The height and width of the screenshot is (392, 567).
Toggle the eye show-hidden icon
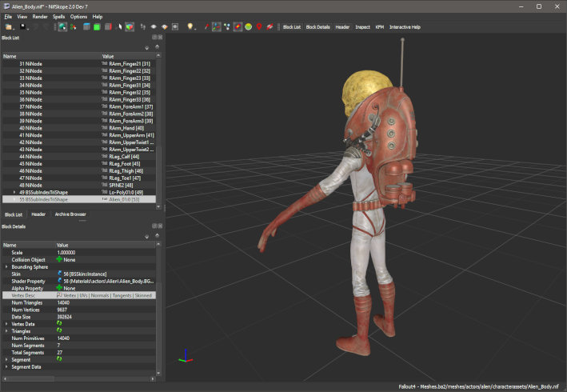[154, 27]
